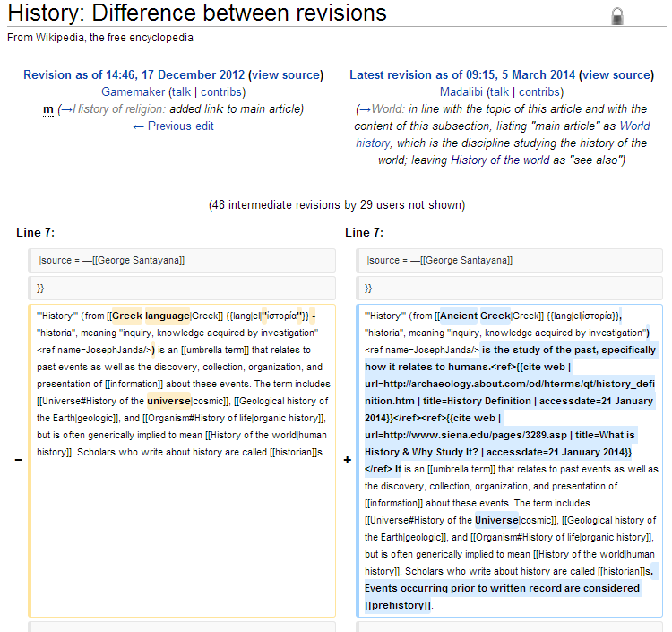Click the plus marker of the added paragraph
This screenshot has width=672, height=632.
coord(347,460)
